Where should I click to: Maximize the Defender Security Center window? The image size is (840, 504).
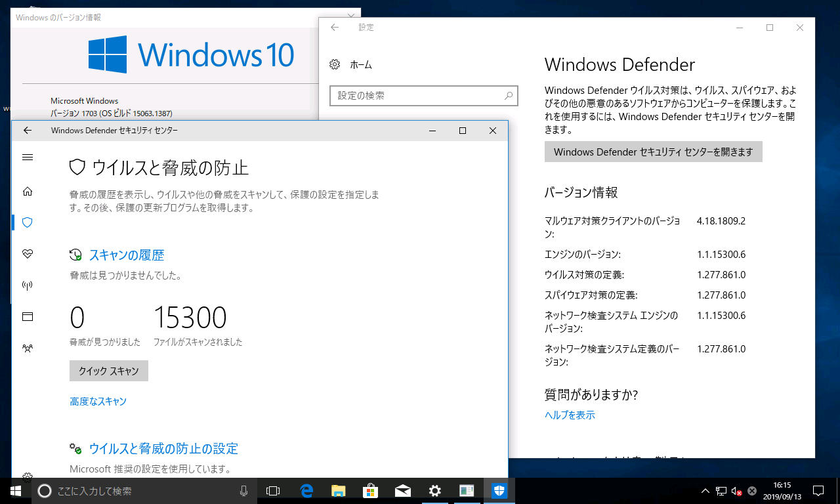463,131
